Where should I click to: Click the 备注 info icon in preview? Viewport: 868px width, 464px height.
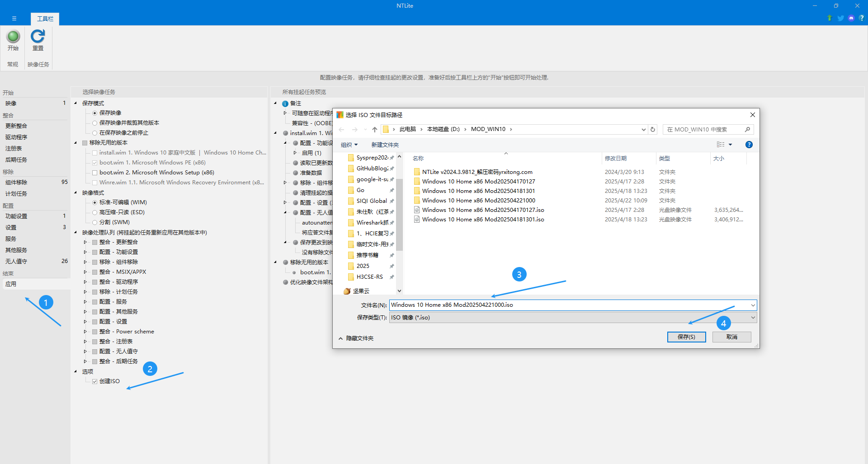coord(285,104)
